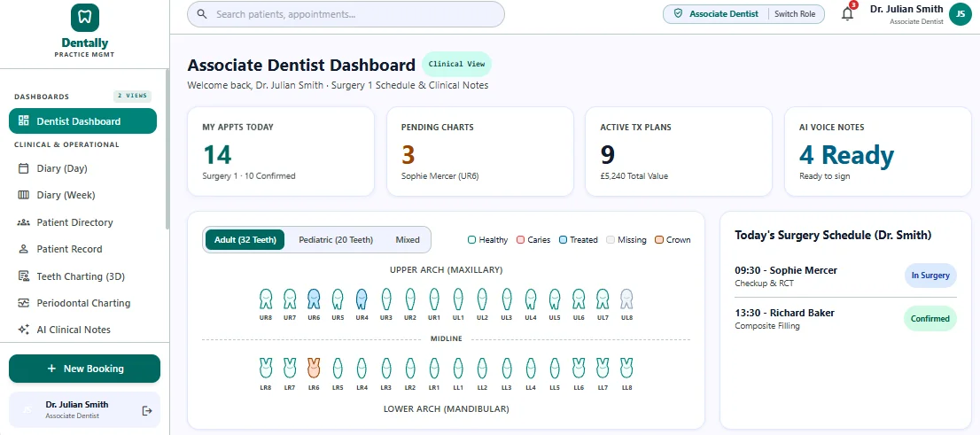Click the Associate Dentist role badge
Image resolution: width=980 pixels, height=435 pixels.
point(716,14)
